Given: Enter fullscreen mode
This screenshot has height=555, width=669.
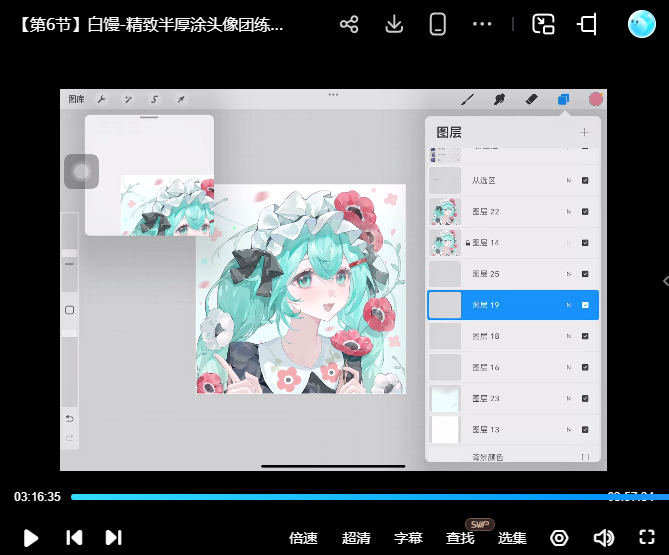Looking at the screenshot, I should pos(647,538).
